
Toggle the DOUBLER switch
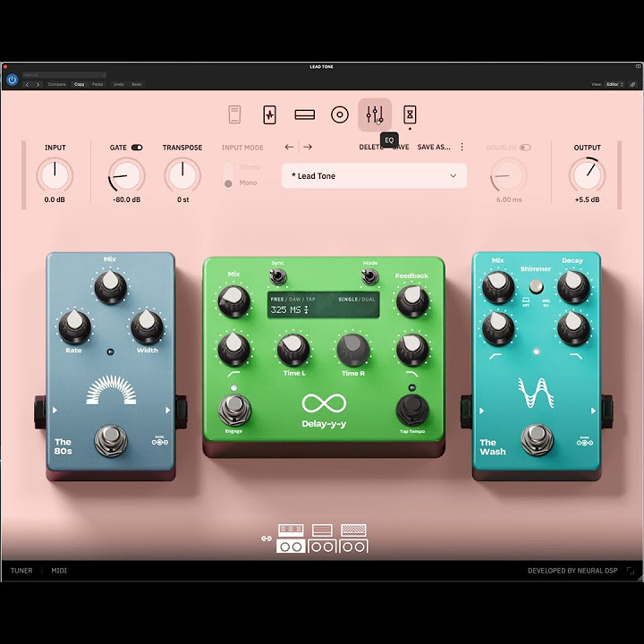point(525,148)
